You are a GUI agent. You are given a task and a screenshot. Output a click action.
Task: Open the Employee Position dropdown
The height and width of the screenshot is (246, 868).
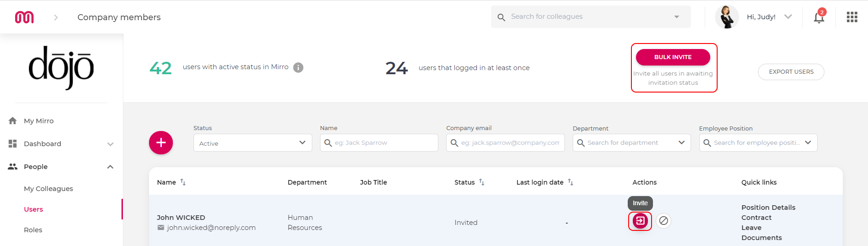(758, 142)
